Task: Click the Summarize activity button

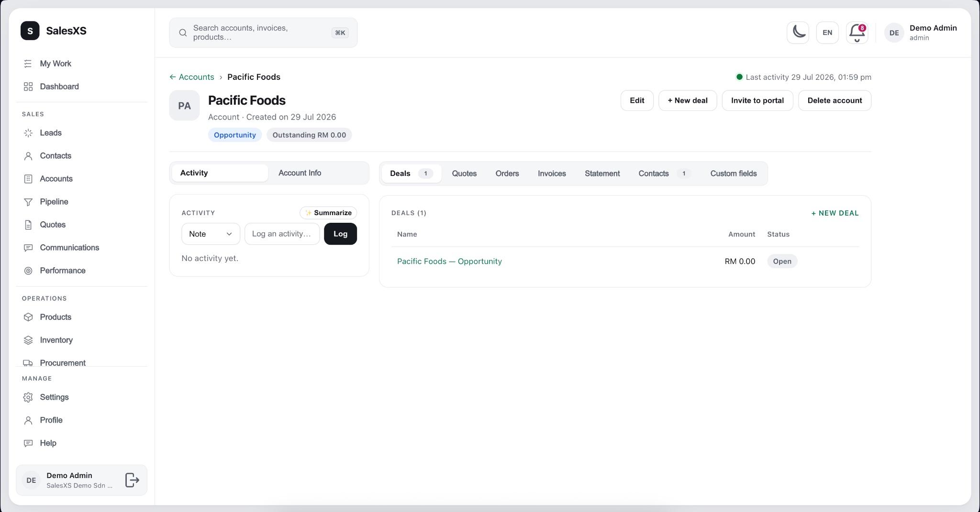Action: click(328, 213)
